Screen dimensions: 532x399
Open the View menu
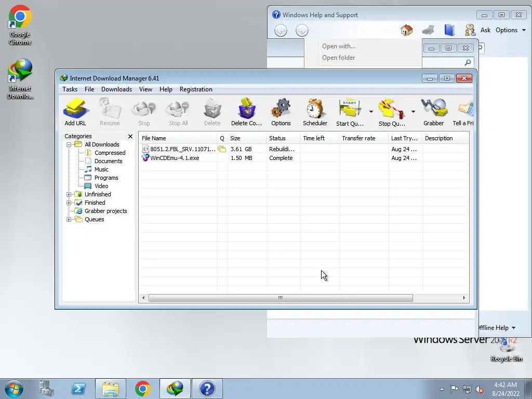click(x=145, y=89)
